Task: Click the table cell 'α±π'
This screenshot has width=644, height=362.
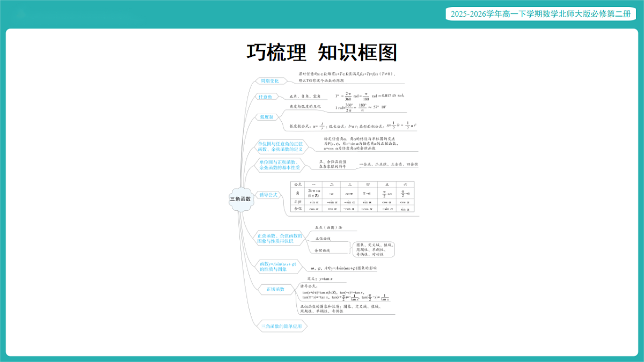Action: coord(349,193)
